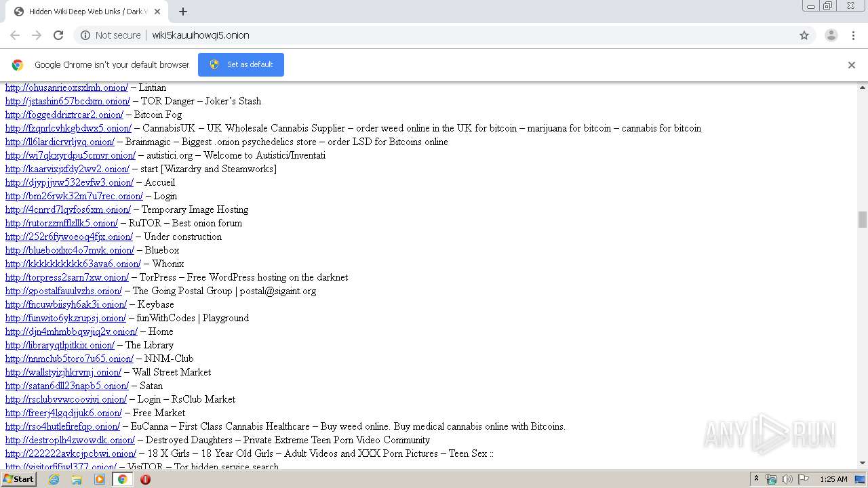
Task: Open Action Center flag icon
Action: pyautogui.click(x=804, y=479)
